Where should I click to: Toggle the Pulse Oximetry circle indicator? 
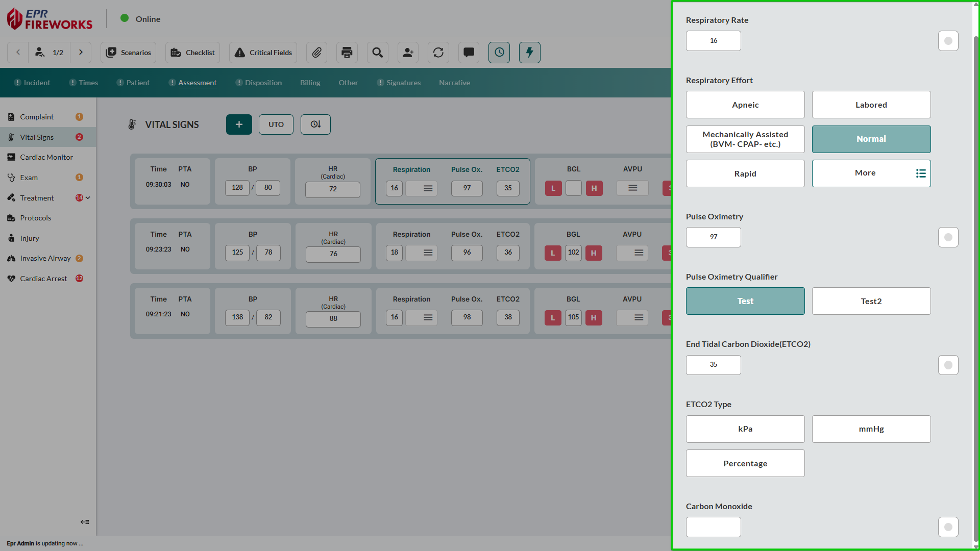click(948, 237)
